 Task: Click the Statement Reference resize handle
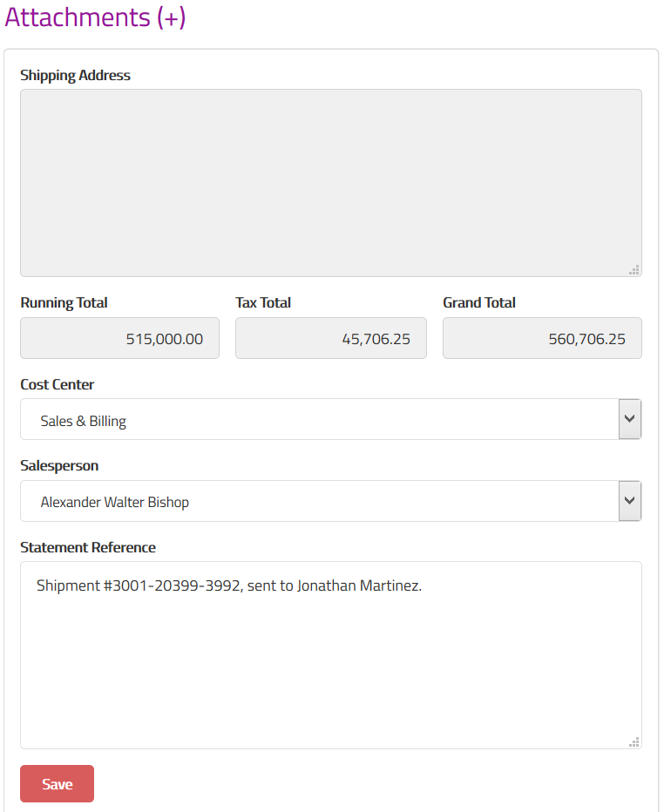click(x=634, y=741)
